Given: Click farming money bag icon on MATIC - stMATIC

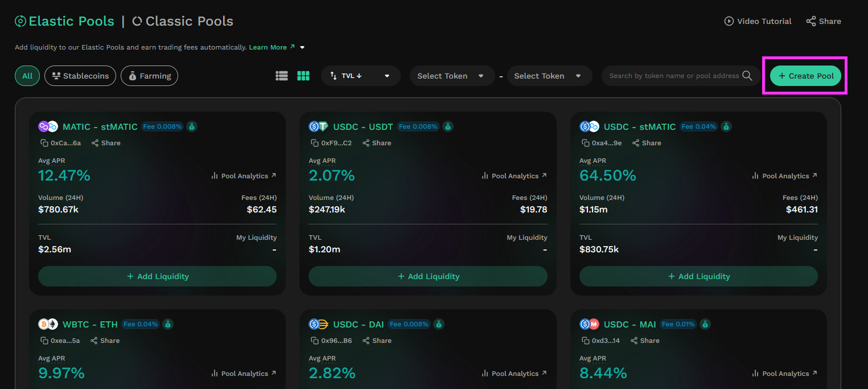Looking at the screenshot, I should tap(192, 126).
